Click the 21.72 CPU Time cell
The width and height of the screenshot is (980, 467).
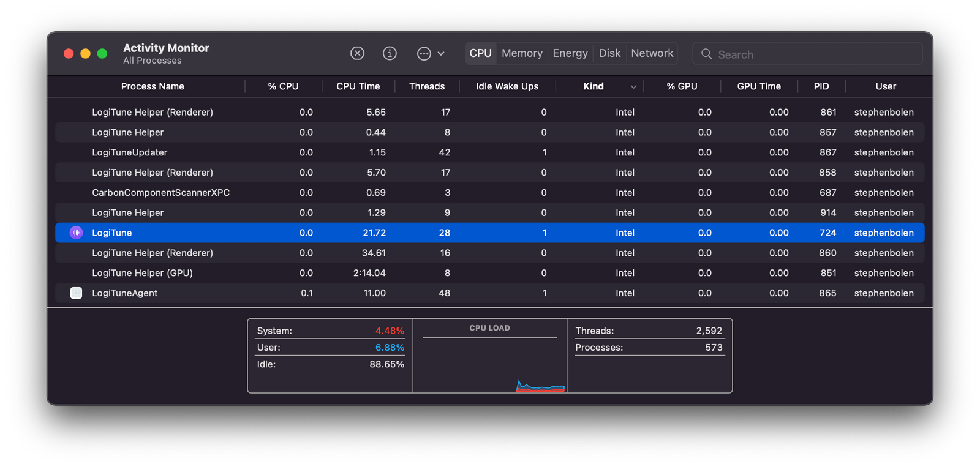(x=374, y=233)
